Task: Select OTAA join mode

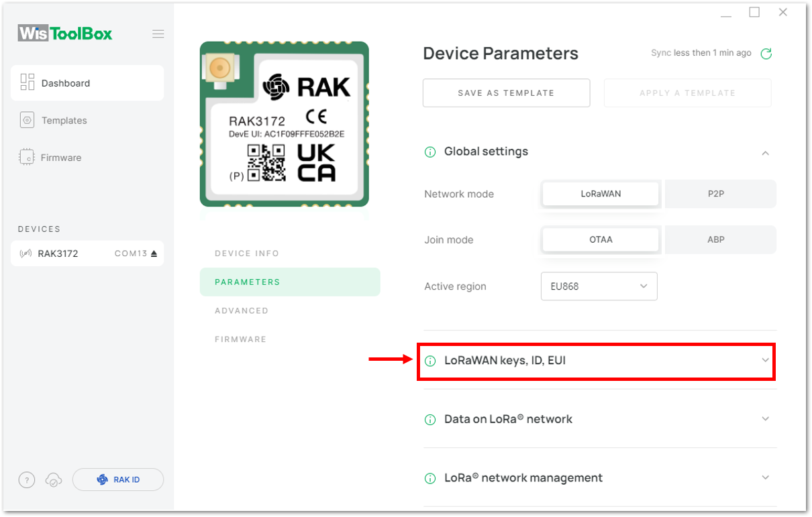Action: pos(601,239)
